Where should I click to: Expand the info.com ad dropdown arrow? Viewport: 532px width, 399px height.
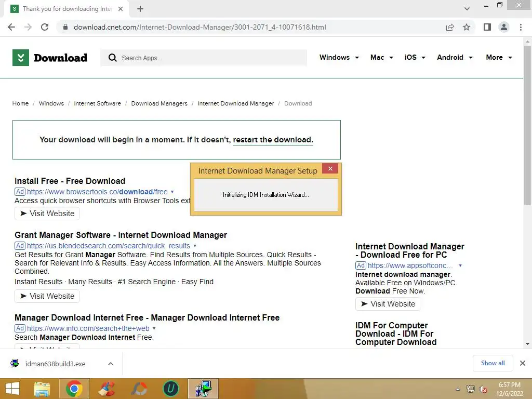(x=154, y=328)
